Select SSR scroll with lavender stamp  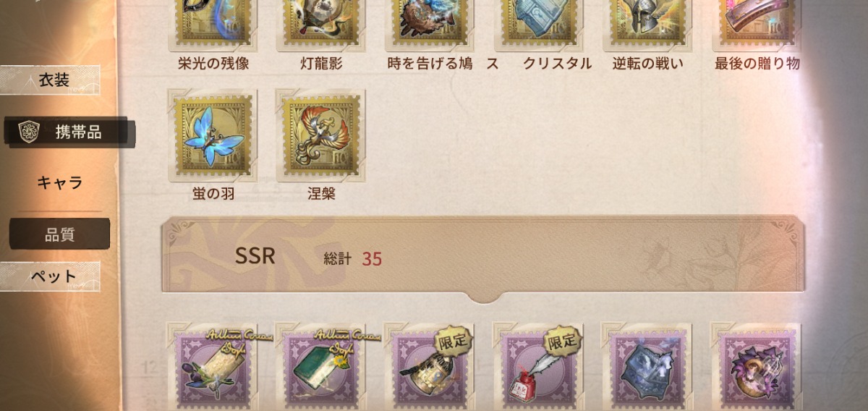212,367
